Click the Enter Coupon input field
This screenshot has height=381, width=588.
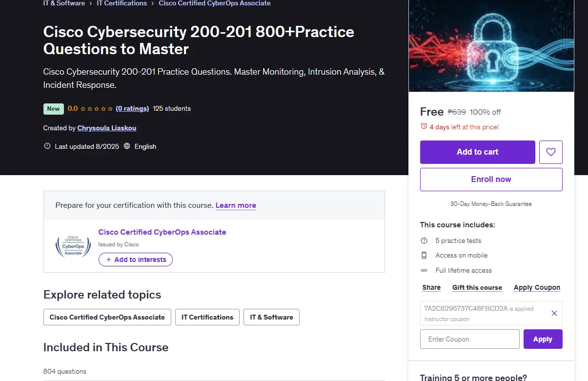(470, 339)
